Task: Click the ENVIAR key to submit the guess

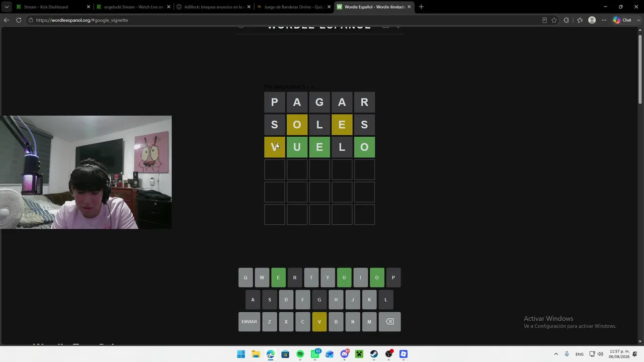Action: [249, 322]
